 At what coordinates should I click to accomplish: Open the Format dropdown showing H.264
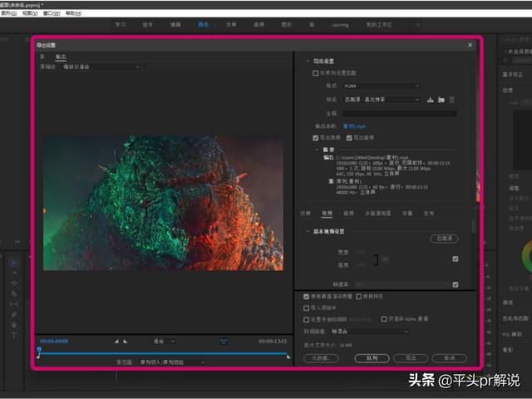(382, 86)
